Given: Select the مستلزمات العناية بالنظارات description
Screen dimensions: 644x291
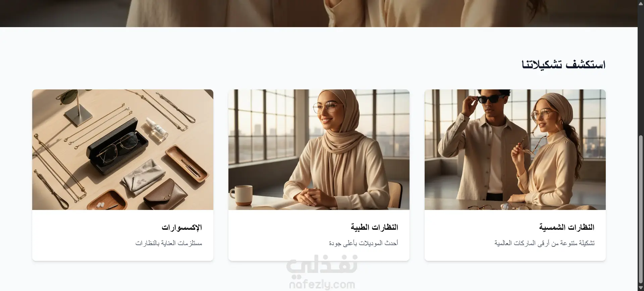Looking at the screenshot, I should (169, 243).
